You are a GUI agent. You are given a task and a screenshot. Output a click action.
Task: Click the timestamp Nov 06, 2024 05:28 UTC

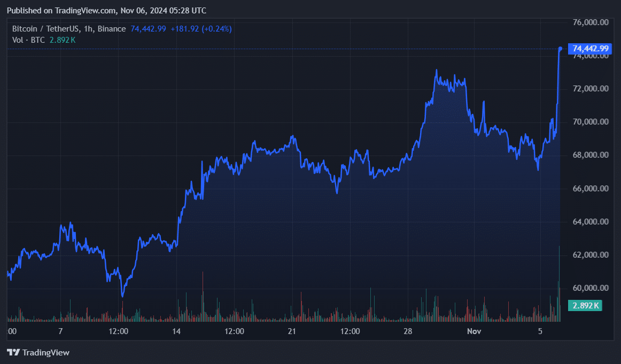coord(162,10)
